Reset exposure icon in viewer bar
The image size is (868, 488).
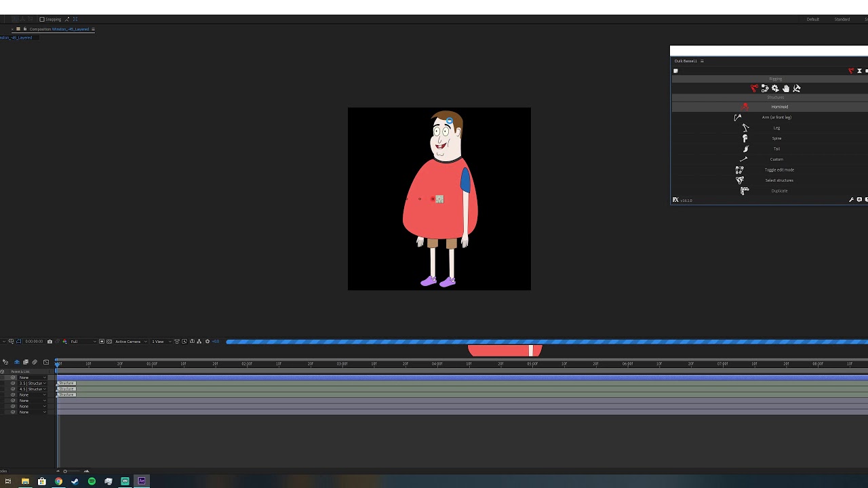coord(208,342)
